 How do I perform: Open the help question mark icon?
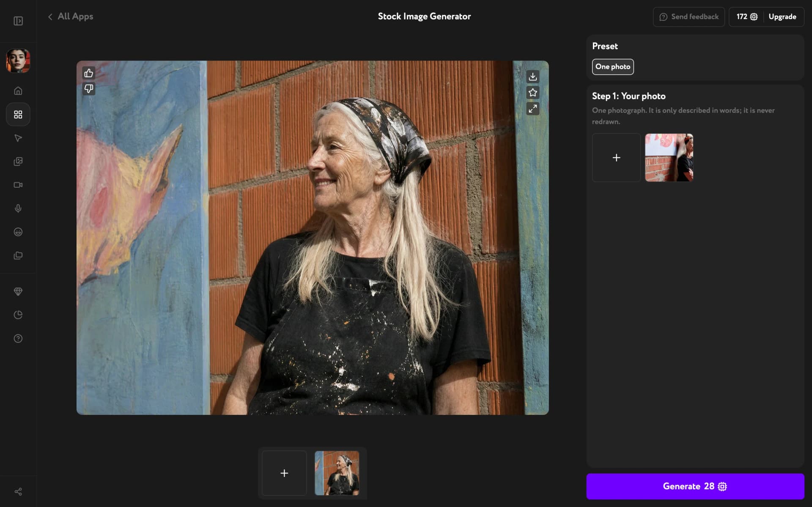(18, 338)
